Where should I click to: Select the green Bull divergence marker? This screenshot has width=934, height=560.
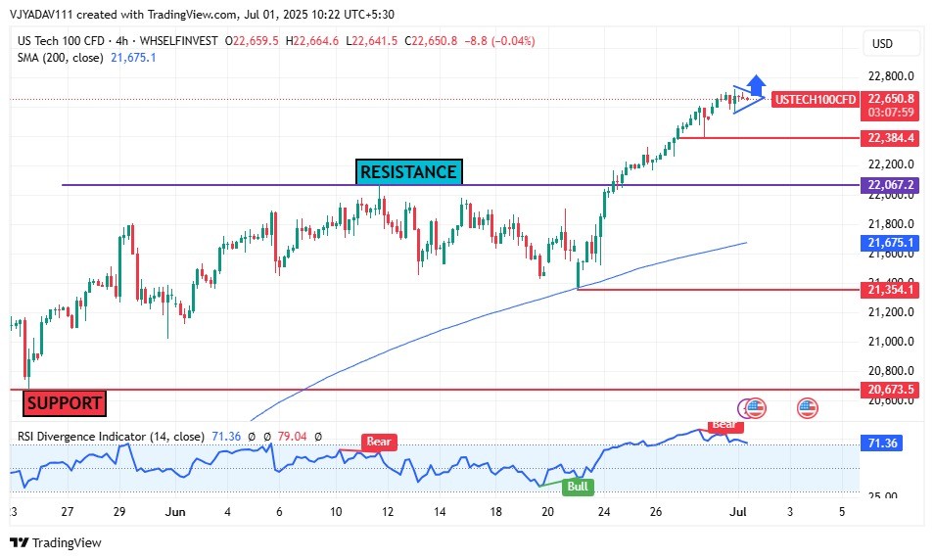point(578,486)
